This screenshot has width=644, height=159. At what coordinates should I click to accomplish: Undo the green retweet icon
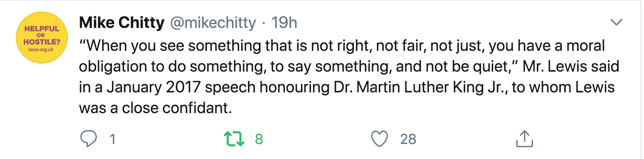tap(234, 139)
